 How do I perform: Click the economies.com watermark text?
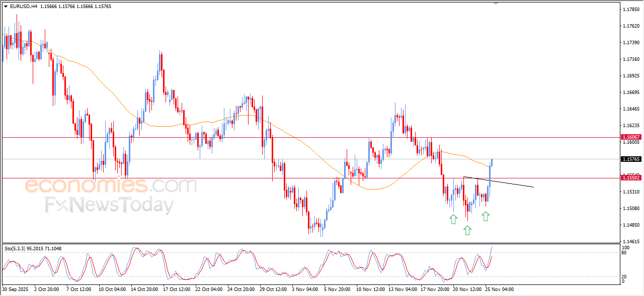click(x=111, y=185)
